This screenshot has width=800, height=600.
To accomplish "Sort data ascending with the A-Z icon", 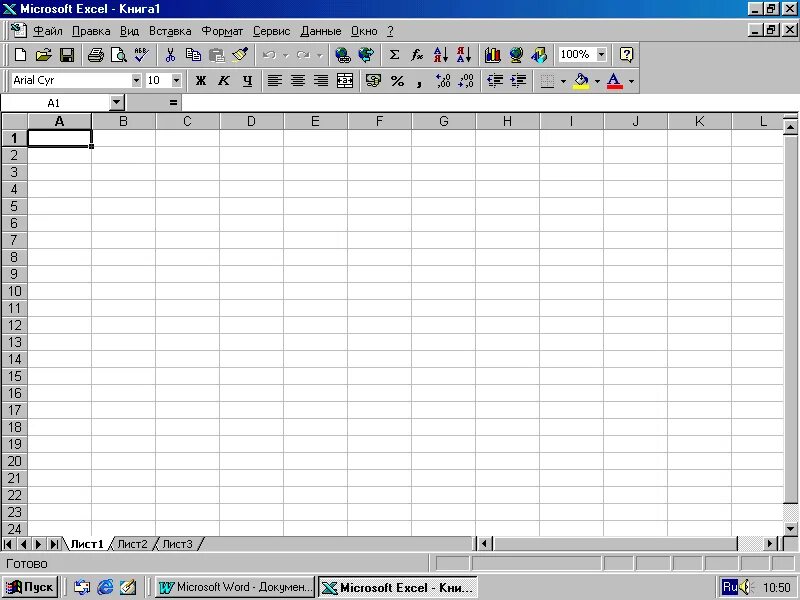I will click(438, 55).
